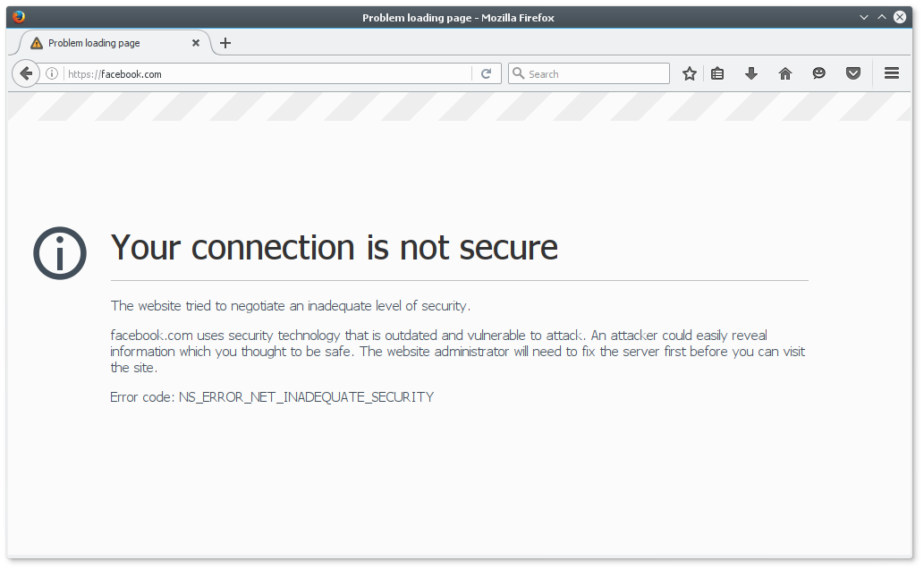Click the Firefox logo in title bar
Viewport: 924px width, 570px height.
[19, 16]
